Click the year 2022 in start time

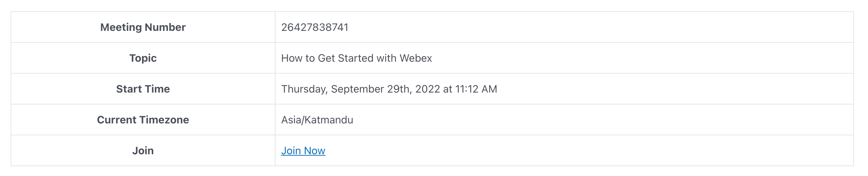(x=427, y=89)
